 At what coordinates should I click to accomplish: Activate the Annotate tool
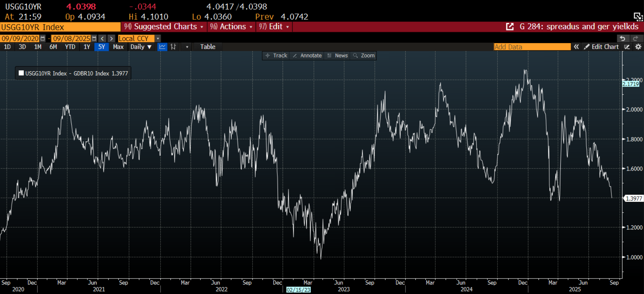pyautogui.click(x=307, y=55)
